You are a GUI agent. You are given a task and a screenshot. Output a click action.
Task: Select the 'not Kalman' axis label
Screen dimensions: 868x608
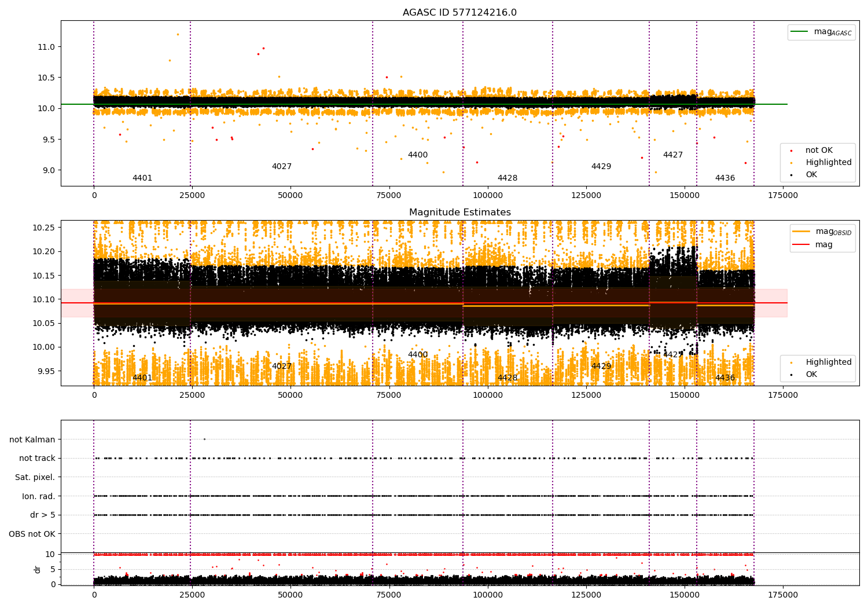[x=32, y=439]
